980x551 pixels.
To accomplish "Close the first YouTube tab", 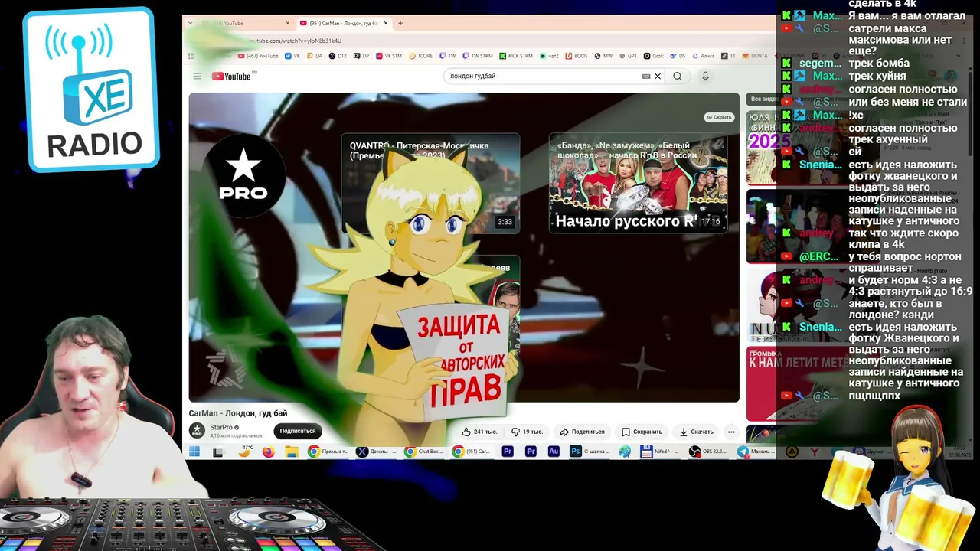I will coord(288,23).
